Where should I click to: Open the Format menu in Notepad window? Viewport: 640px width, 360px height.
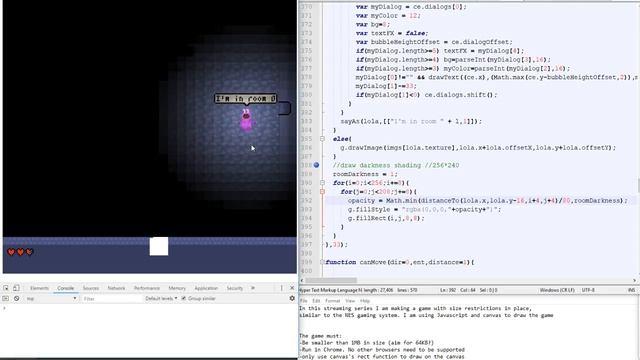pyautogui.click(x=333, y=301)
